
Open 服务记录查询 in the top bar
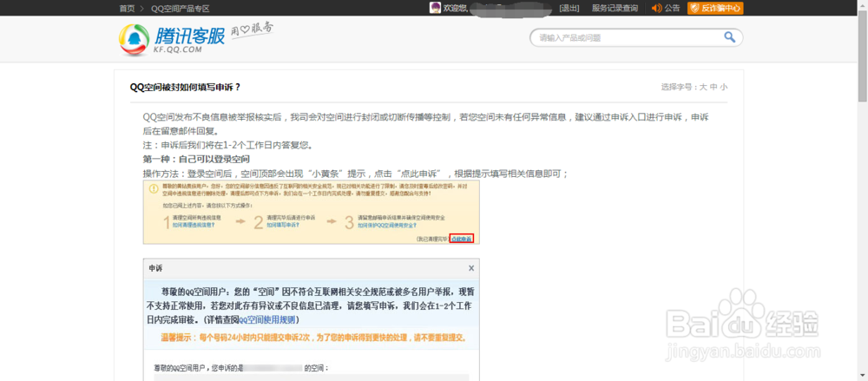[x=615, y=8]
